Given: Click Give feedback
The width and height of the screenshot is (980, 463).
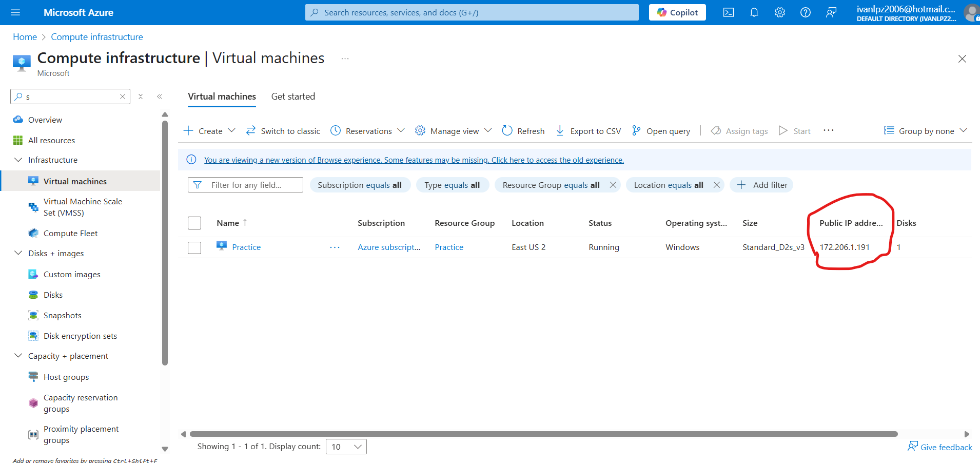Looking at the screenshot, I should pyautogui.click(x=940, y=447).
